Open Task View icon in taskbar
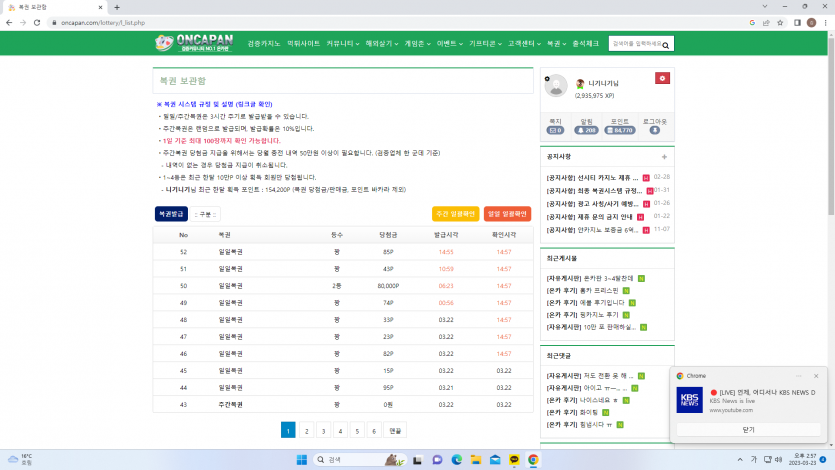835x470 pixels. [418, 460]
